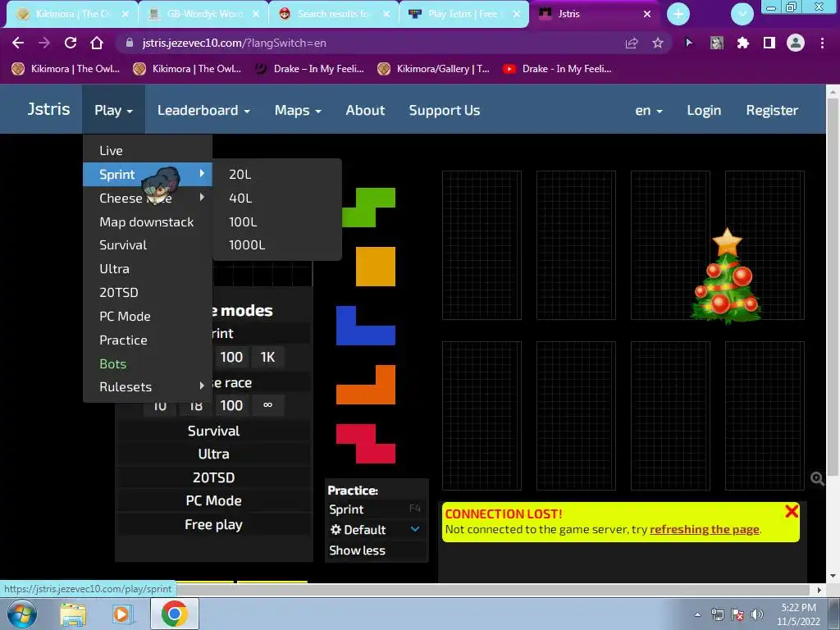Dismiss the Connection Lost notice

[x=792, y=511]
